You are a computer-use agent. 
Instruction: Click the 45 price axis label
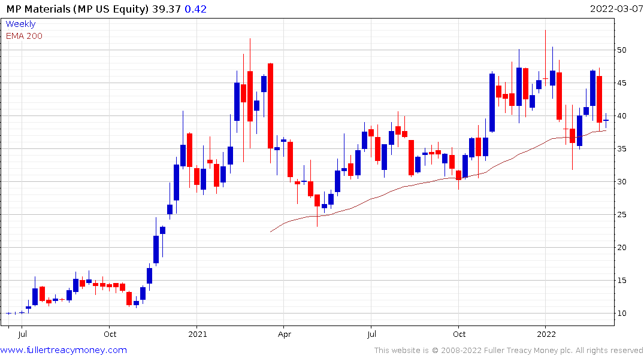coord(621,83)
